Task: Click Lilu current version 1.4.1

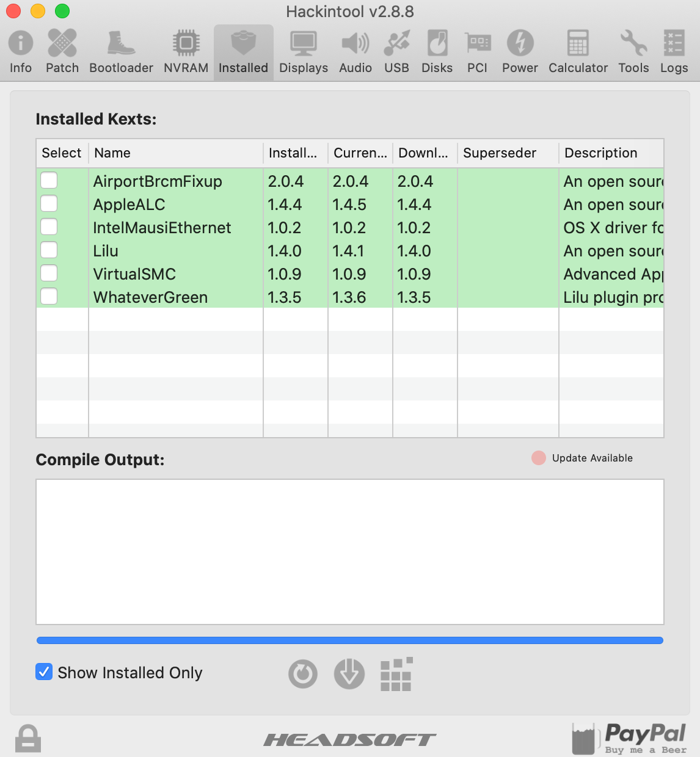Action: click(348, 251)
